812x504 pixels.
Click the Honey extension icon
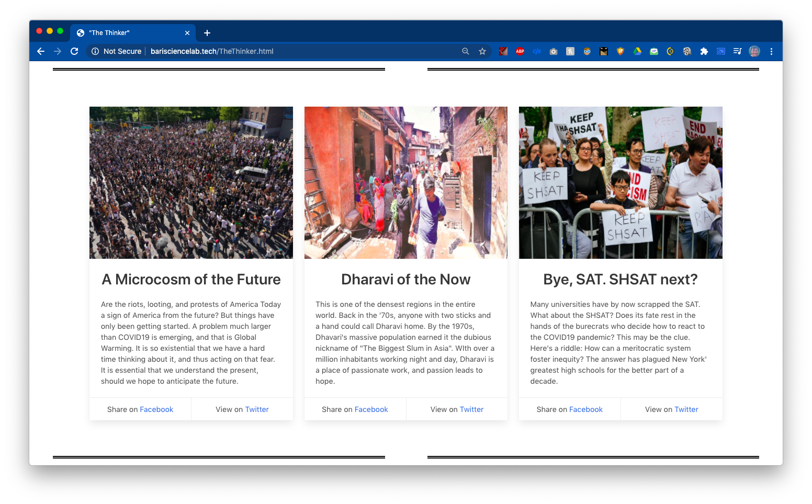tap(570, 51)
